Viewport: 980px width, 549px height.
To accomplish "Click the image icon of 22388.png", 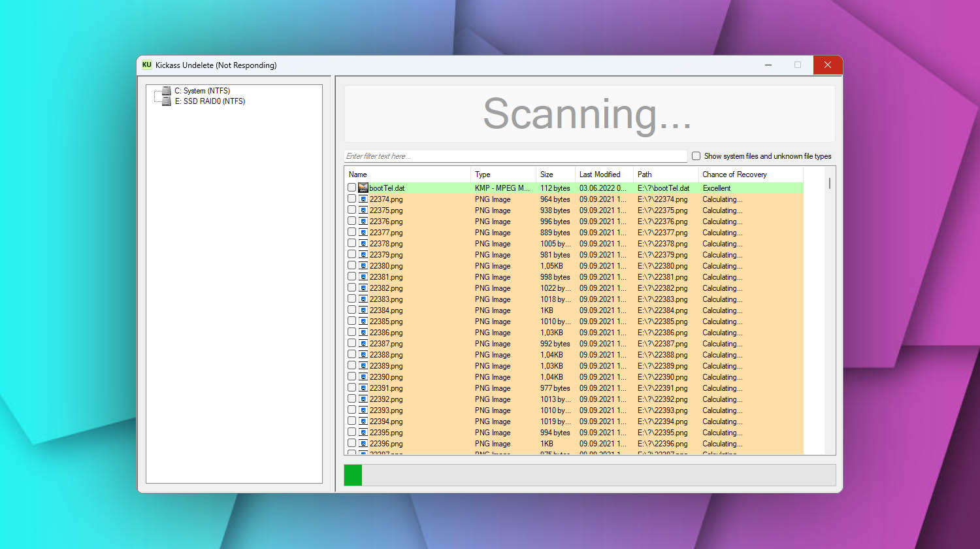I will pyautogui.click(x=363, y=354).
